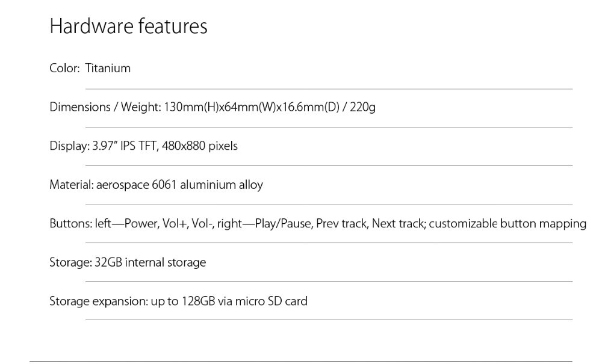Click the Material label text
The width and height of the screenshot is (602, 364).
point(71,185)
